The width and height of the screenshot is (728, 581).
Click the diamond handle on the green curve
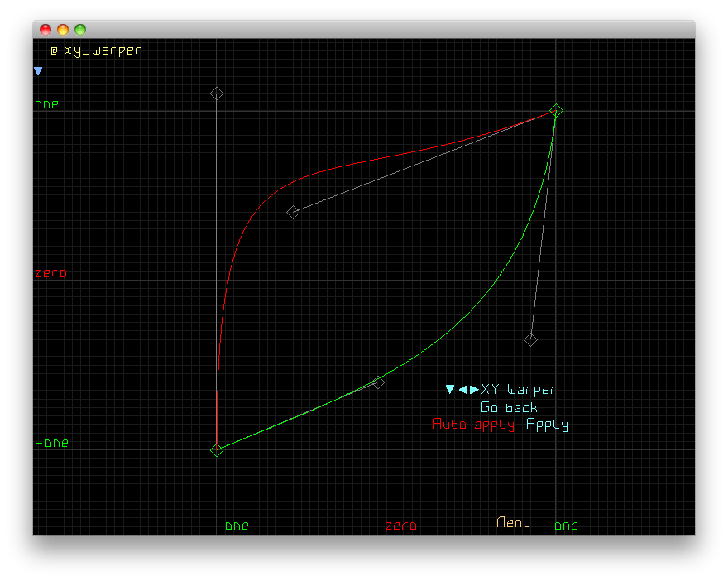[x=379, y=382]
